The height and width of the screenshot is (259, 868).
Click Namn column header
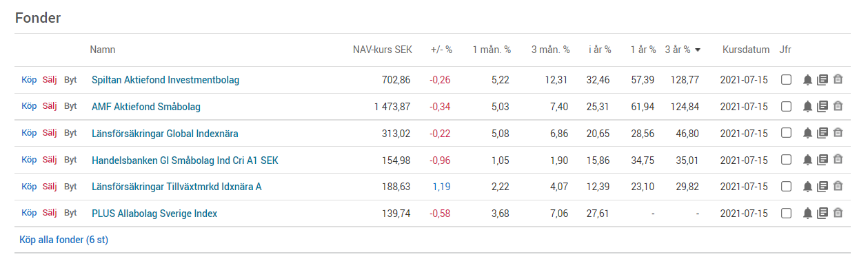pyautogui.click(x=103, y=50)
